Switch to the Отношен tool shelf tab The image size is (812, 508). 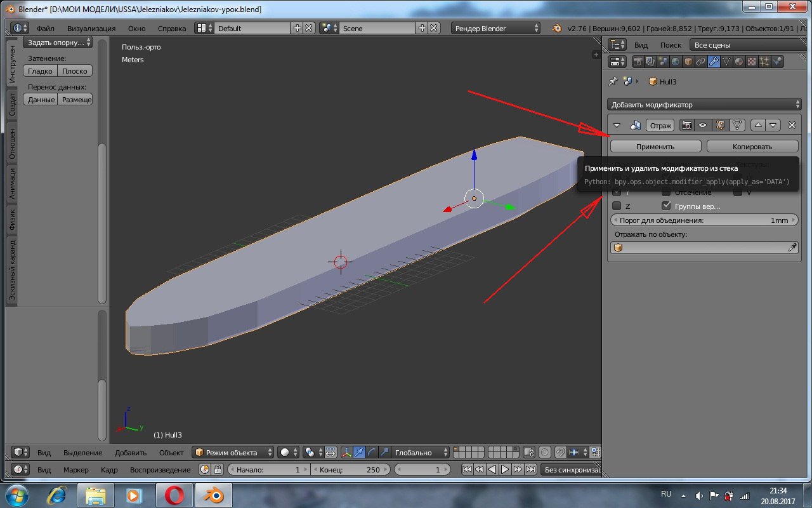pyautogui.click(x=13, y=144)
